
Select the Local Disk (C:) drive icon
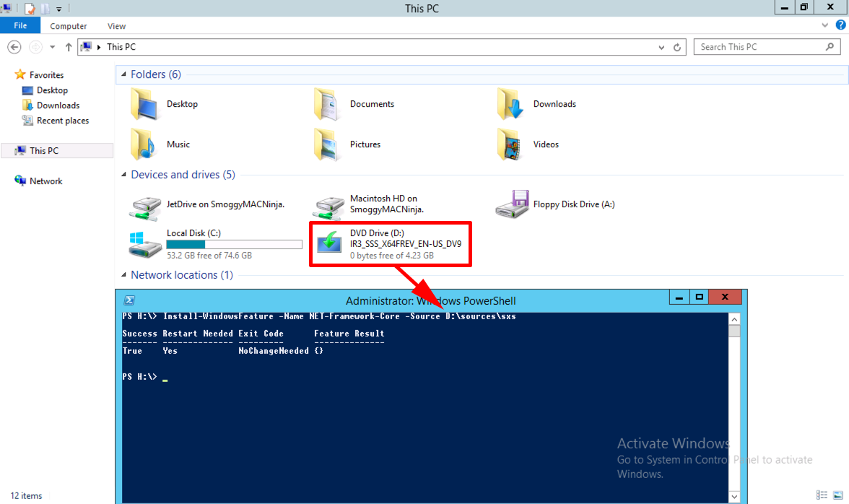(x=145, y=245)
